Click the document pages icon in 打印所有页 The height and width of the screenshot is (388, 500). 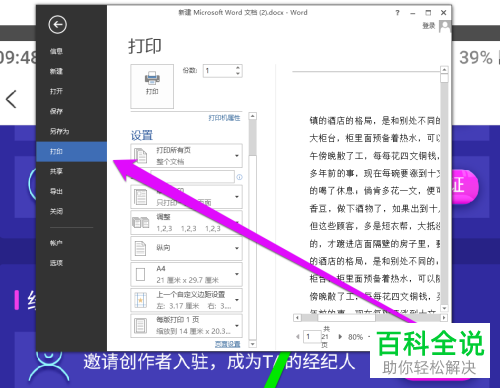coord(140,156)
